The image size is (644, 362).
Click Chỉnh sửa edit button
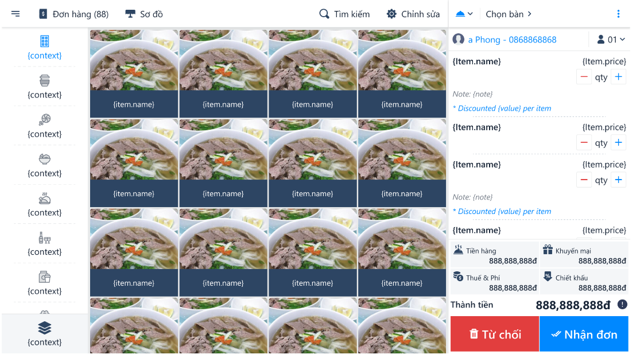click(413, 14)
